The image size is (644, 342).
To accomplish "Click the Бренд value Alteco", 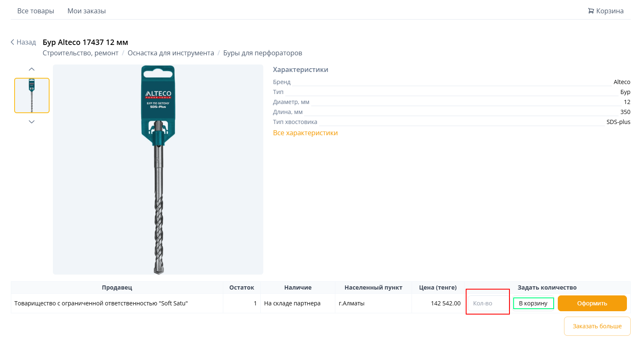I will (622, 82).
